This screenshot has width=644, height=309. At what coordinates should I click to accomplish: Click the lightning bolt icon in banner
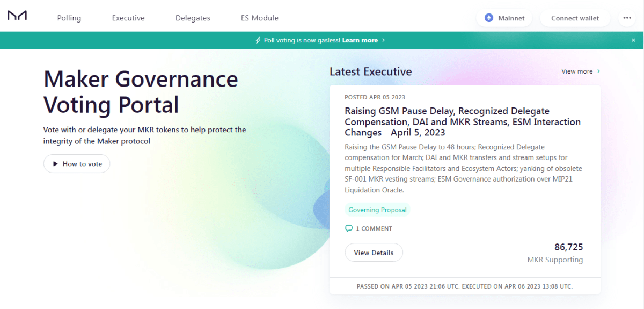258,40
